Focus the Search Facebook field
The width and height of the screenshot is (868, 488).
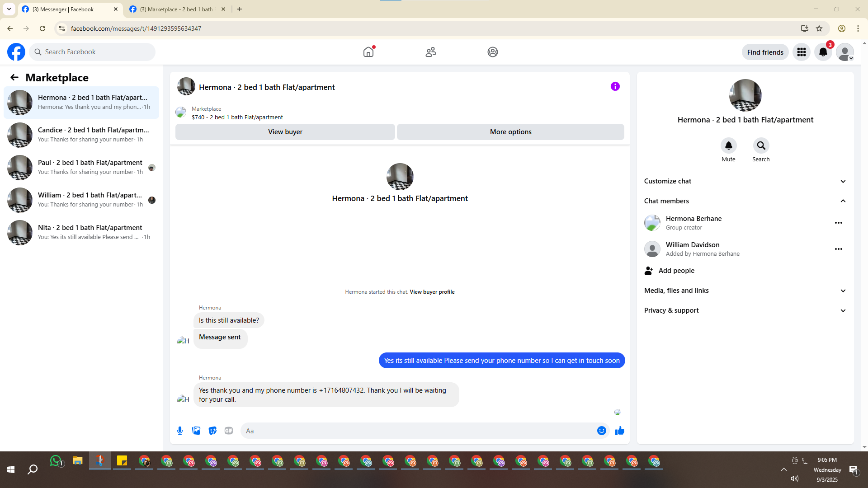pyautogui.click(x=92, y=52)
